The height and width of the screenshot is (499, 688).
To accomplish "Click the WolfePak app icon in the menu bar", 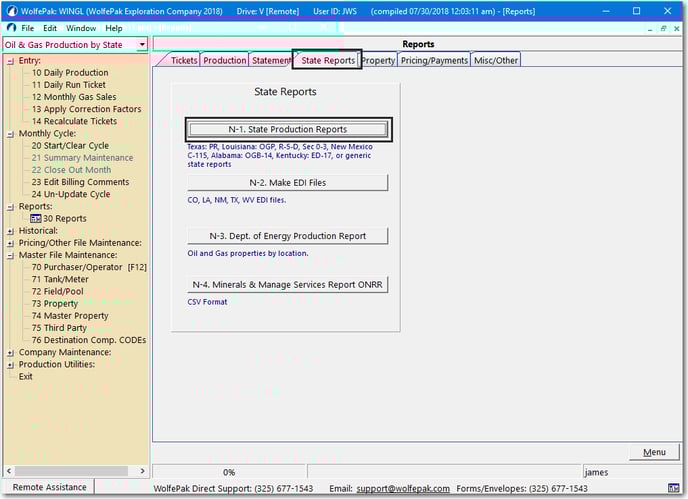I will pos(11,28).
